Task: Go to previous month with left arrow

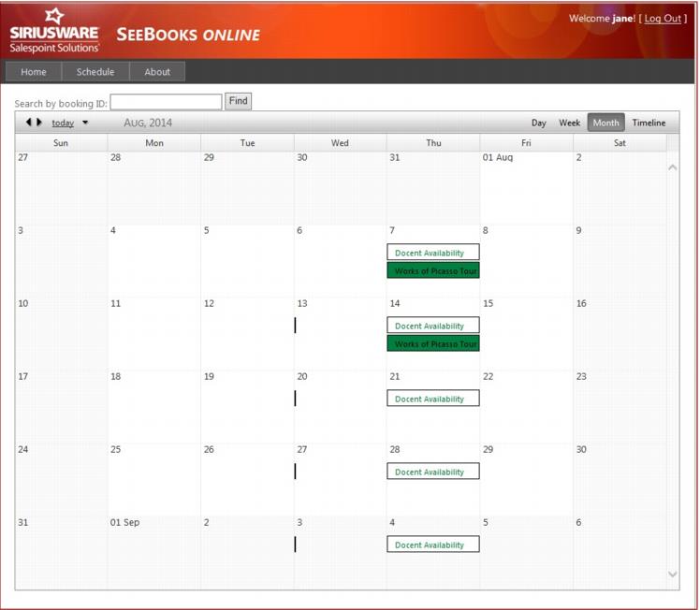Action: 29,123
